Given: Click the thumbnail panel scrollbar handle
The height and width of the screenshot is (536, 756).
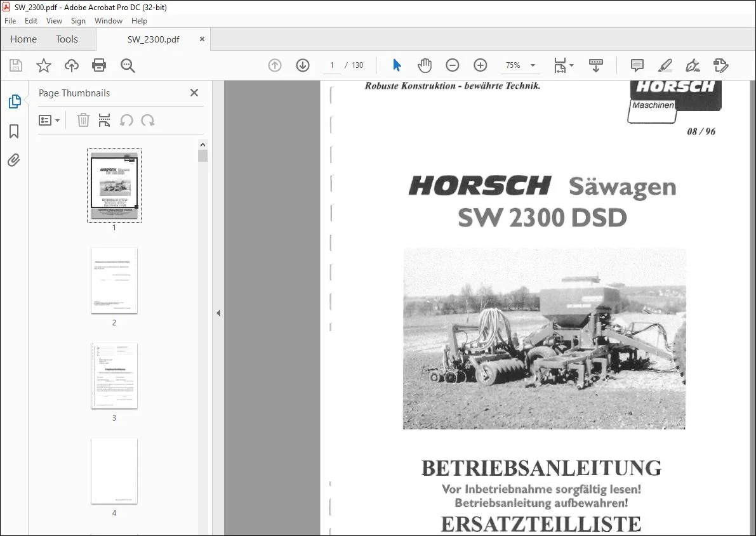Looking at the screenshot, I should (x=203, y=155).
